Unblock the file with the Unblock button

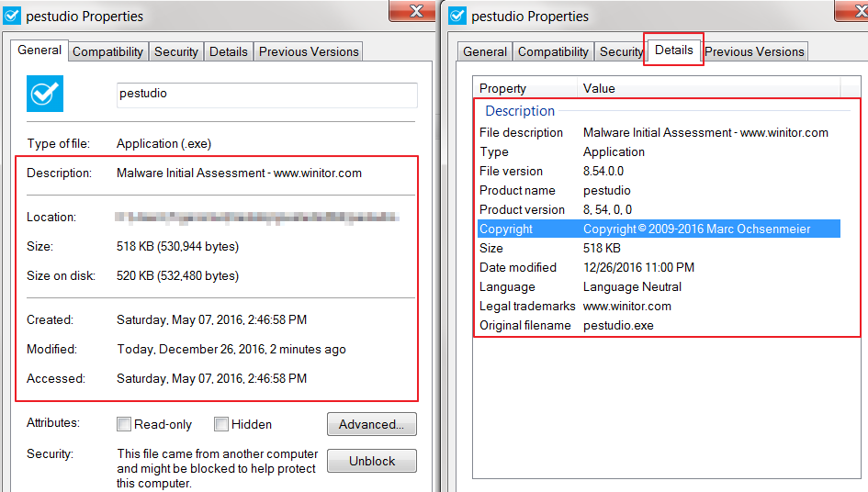click(x=371, y=461)
